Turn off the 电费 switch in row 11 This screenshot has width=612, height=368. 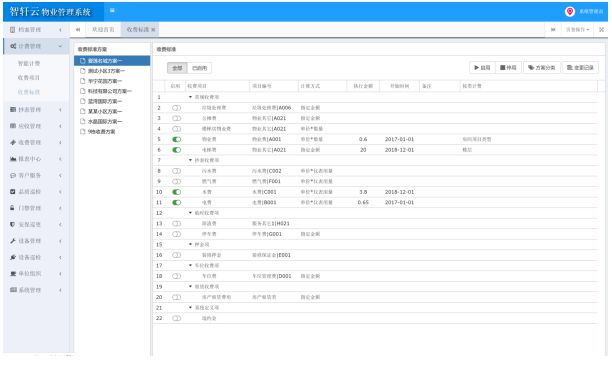(176, 203)
